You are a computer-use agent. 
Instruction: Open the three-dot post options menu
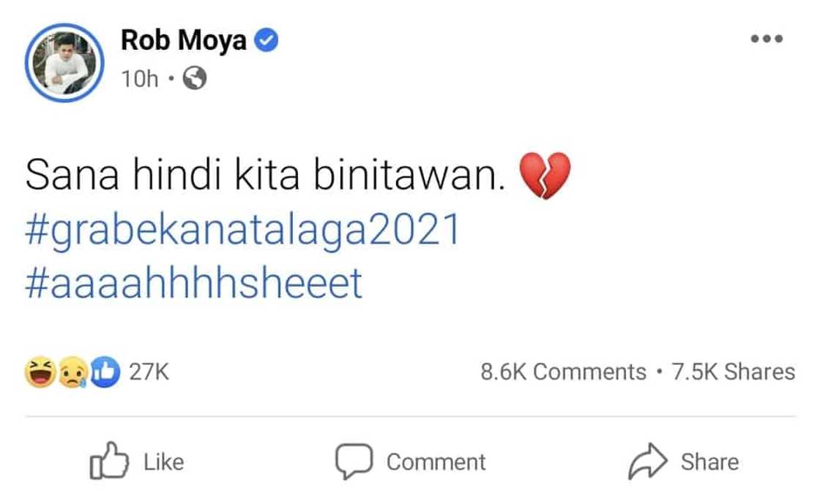click(x=767, y=40)
